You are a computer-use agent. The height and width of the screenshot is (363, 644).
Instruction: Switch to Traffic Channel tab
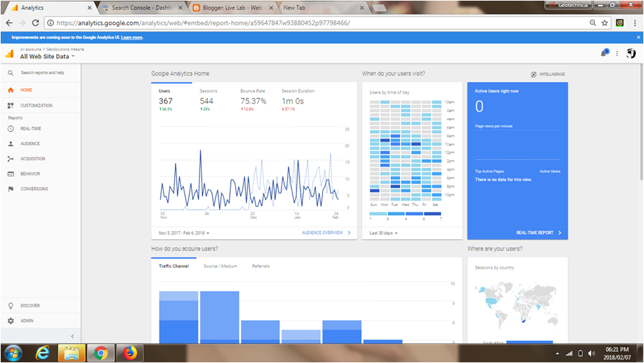(x=174, y=267)
